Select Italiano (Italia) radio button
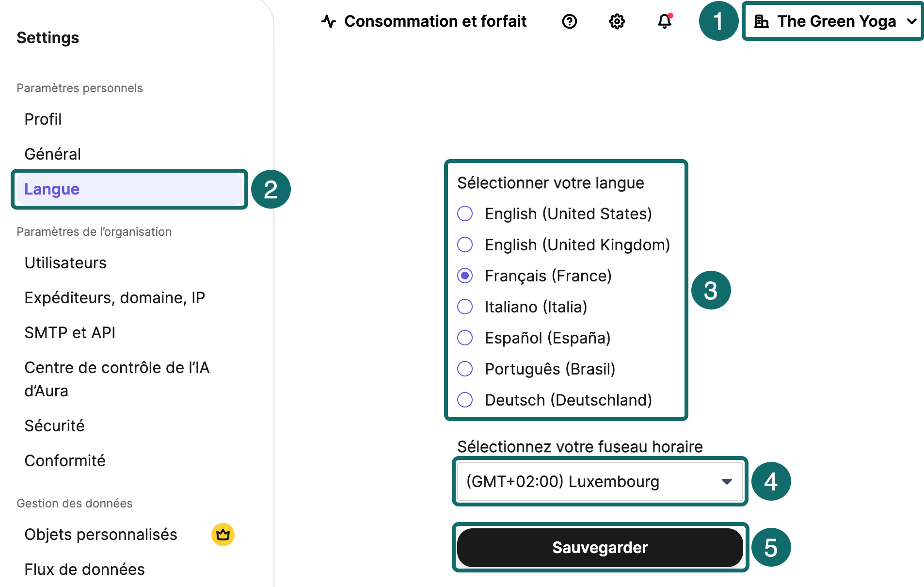Viewport: 924px width, 587px height. [465, 307]
